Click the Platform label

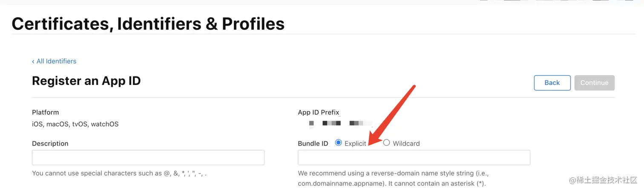46,113
